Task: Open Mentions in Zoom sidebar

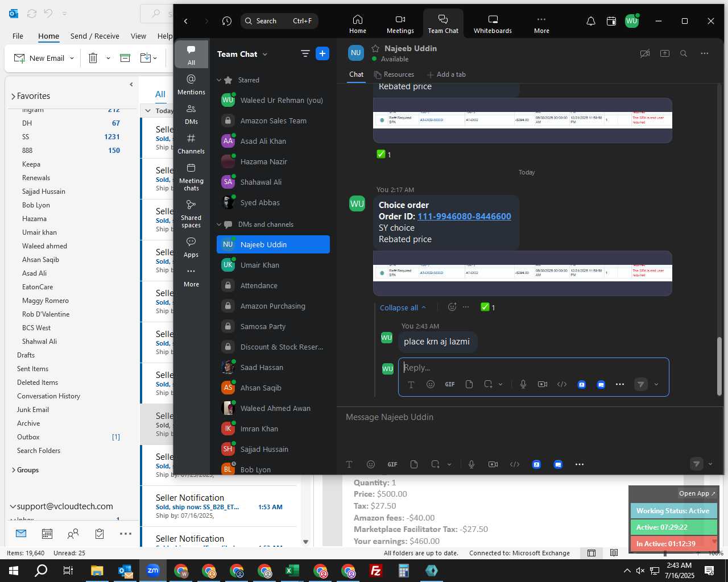Action: [x=191, y=85]
